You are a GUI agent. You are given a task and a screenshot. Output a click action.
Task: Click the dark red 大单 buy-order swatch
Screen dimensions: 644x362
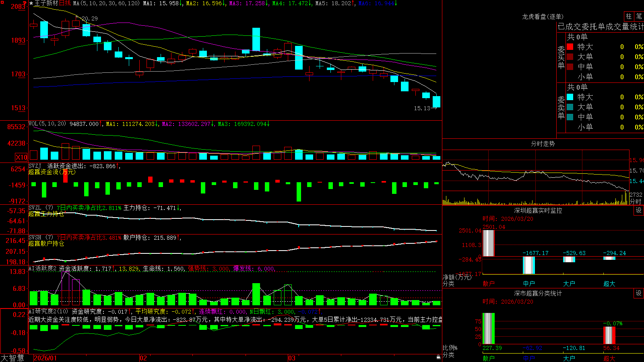[570, 57]
